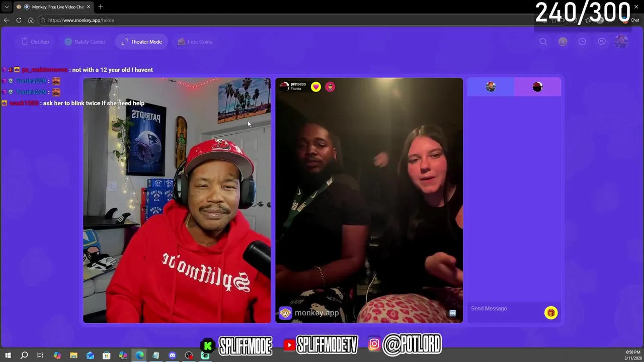This screenshot has width=644, height=362.
Task: Open Safety Center
Action: tap(85, 42)
